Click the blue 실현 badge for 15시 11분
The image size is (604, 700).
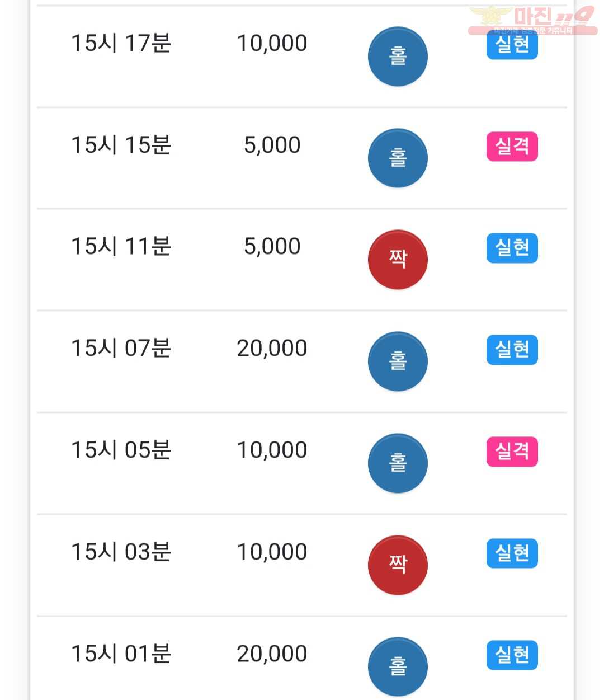point(512,248)
